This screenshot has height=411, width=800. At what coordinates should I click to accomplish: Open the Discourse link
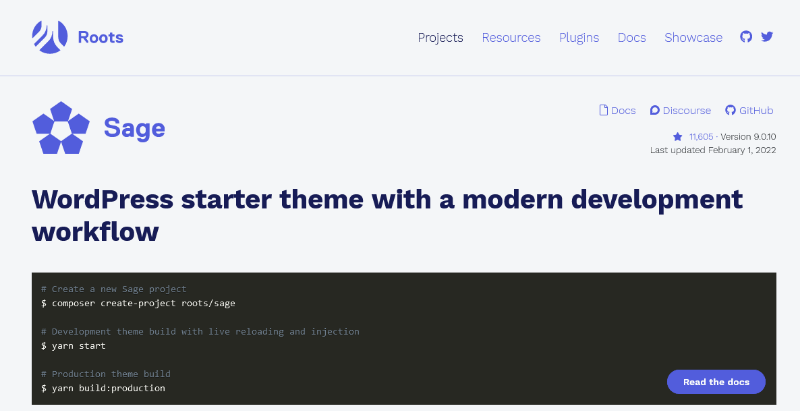[680, 110]
